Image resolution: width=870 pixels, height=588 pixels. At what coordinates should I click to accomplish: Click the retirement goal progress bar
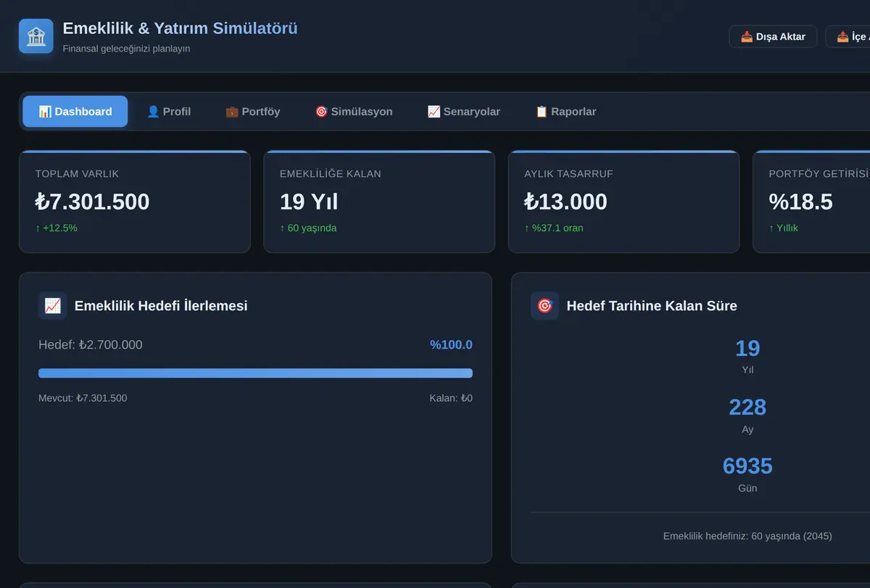255,373
